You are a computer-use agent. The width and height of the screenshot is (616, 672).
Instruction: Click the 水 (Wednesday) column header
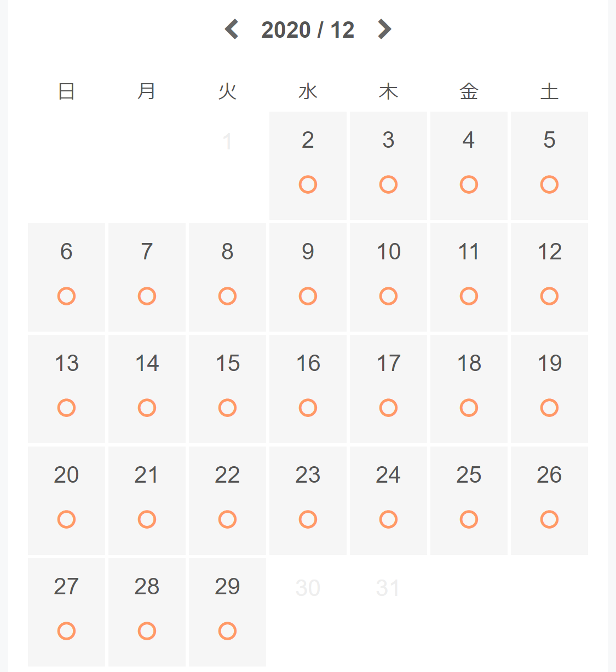[x=308, y=91]
